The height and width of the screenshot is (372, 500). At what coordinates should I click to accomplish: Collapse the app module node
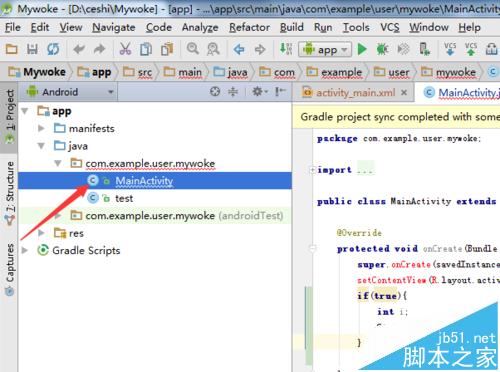point(25,111)
